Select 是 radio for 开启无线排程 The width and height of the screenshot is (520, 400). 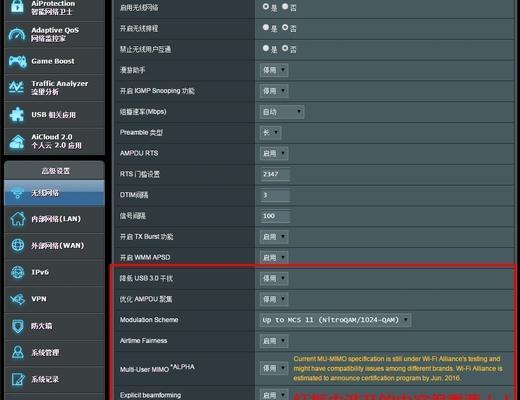pyautogui.click(x=266, y=27)
